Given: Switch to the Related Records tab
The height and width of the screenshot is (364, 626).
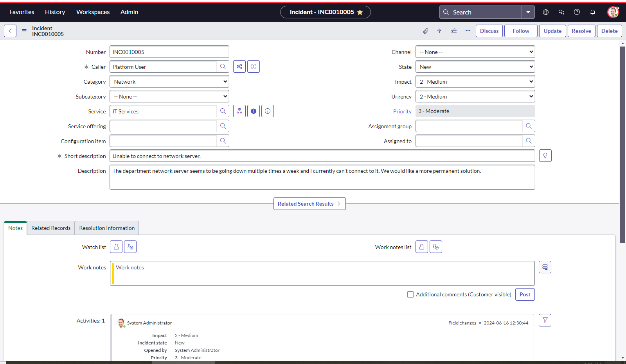Looking at the screenshot, I should point(50,228).
